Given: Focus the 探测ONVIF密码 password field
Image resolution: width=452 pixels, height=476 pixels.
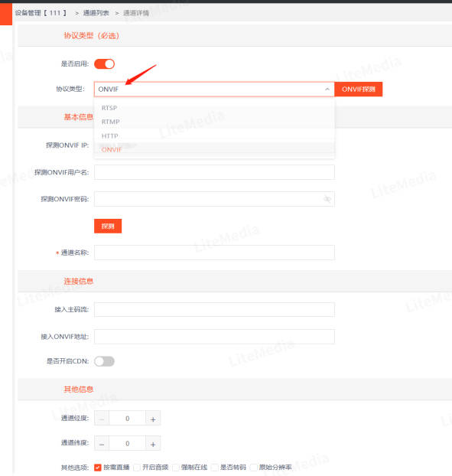Looking at the screenshot, I should [x=214, y=199].
